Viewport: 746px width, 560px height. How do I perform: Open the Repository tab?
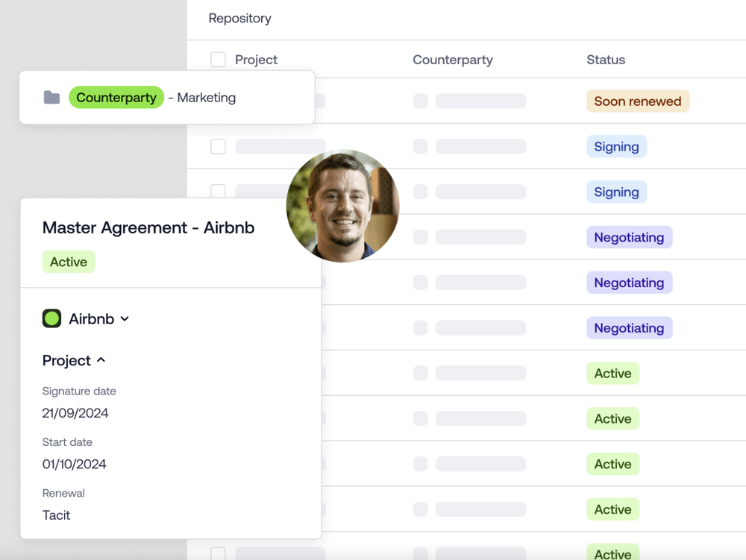coord(239,19)
